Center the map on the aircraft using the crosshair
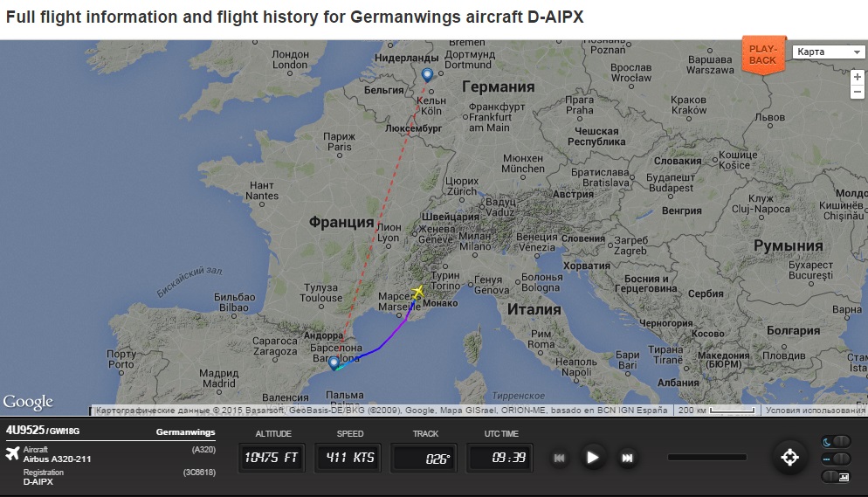 (x=789, y=457)
